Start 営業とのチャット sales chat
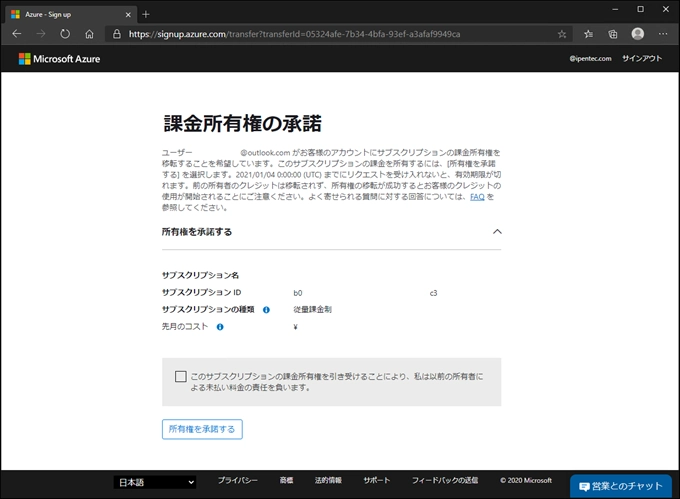680x499 pixels. tap(621, 486)
